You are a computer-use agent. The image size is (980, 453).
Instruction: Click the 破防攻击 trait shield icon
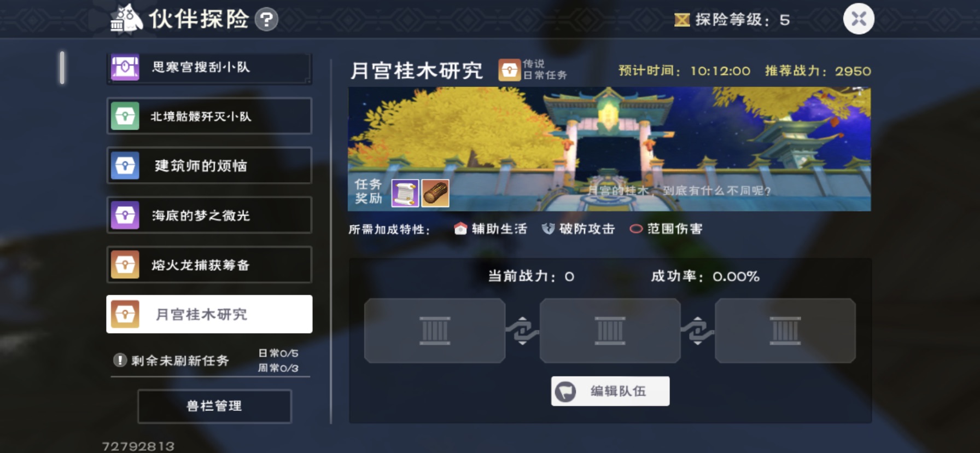pyautogui.click(x=548, y=229)
